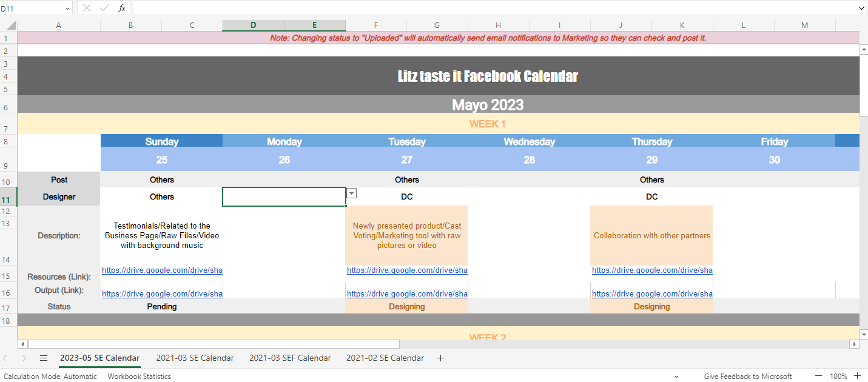Click the 100% zoom level
868x382 pixels.
838,377
